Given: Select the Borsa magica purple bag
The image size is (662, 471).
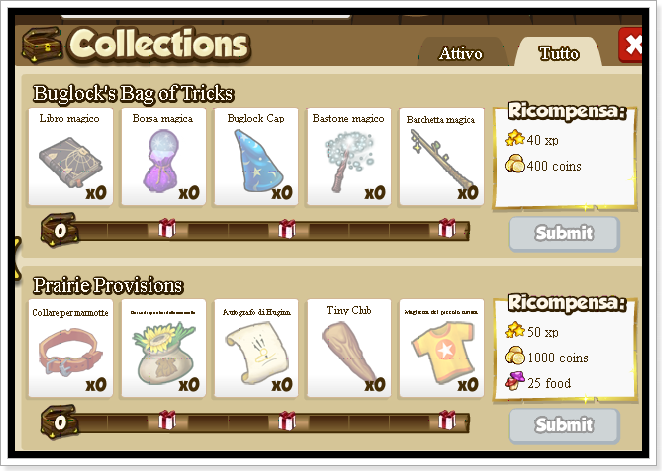Looking at the screenshot, I should 163,157.
